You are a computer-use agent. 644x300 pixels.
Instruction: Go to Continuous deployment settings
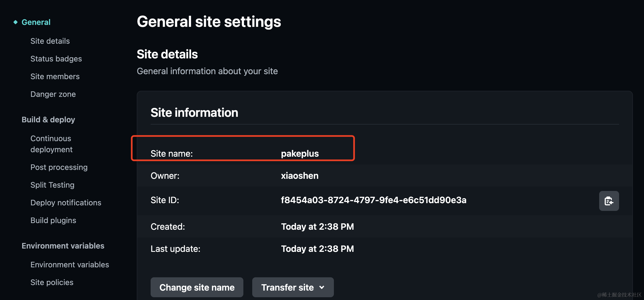51,144
